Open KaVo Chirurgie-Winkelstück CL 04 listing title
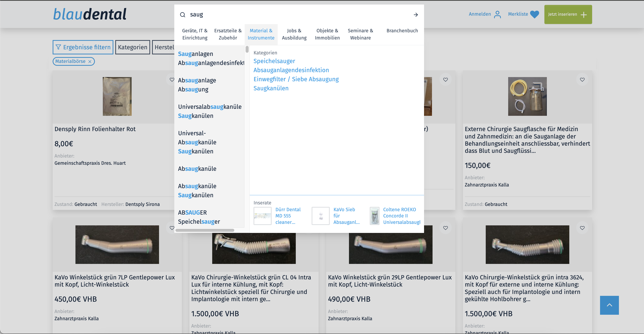 251,288
